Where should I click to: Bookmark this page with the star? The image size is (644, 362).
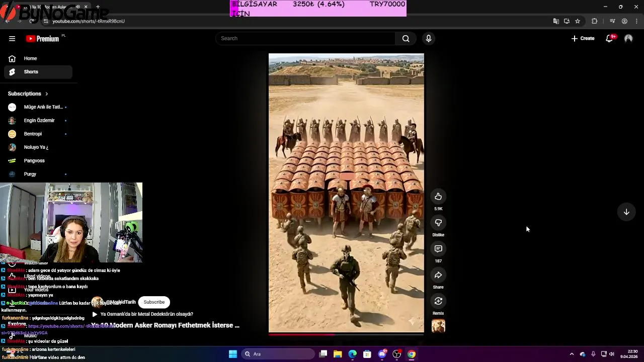pyautogui.click(x=578, y=21)
